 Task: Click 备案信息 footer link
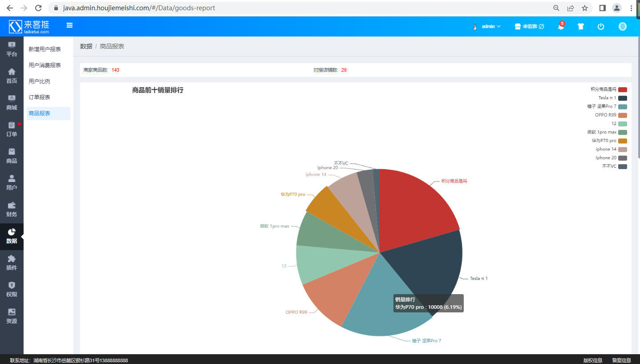tap(621, 360)
